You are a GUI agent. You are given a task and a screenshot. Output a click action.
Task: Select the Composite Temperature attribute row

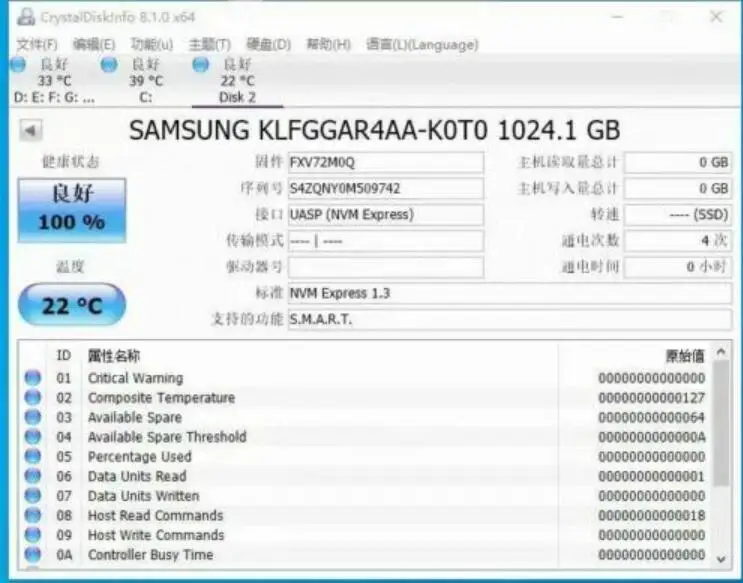click(365, 397)
